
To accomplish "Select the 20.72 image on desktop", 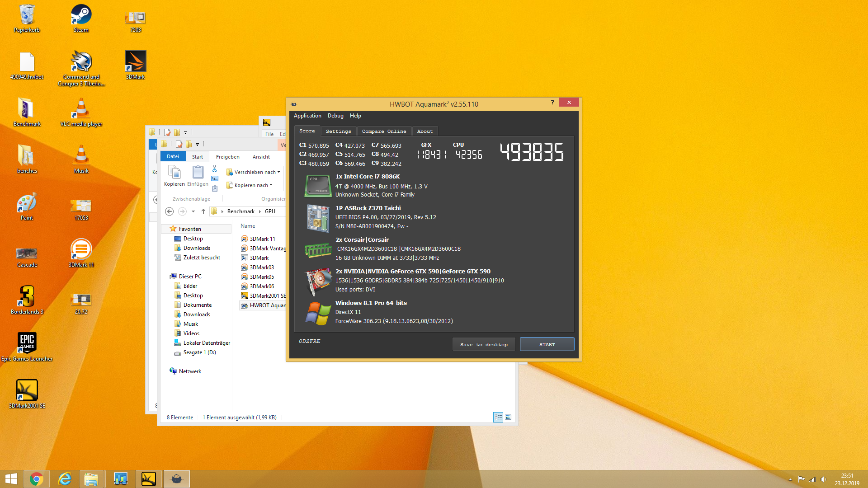I will [81, 304].
